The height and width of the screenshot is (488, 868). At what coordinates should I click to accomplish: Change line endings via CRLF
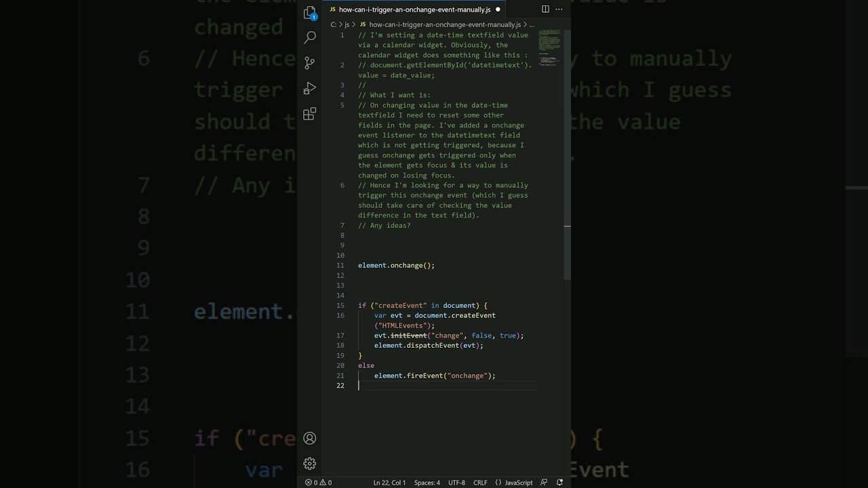(480, 483)
